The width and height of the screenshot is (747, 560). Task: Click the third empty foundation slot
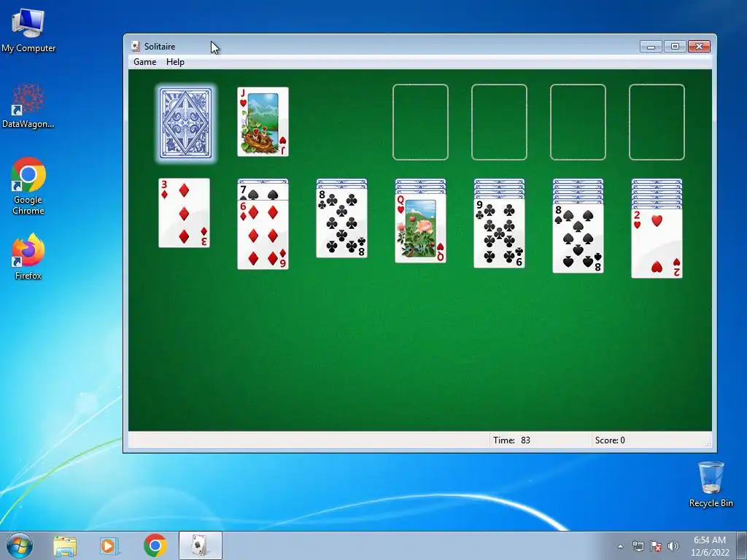pyautogui.click(x=578, y=122)
